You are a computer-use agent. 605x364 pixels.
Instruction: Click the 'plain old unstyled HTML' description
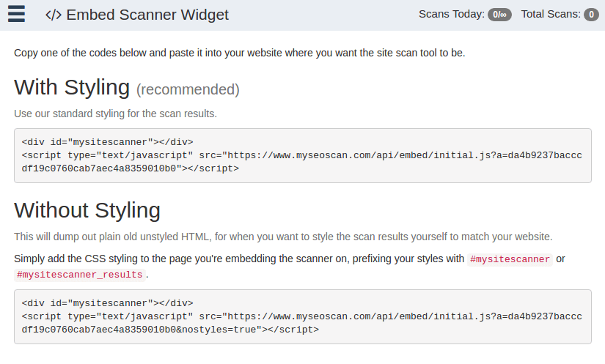pyautogui.click(x=282, y=237)
